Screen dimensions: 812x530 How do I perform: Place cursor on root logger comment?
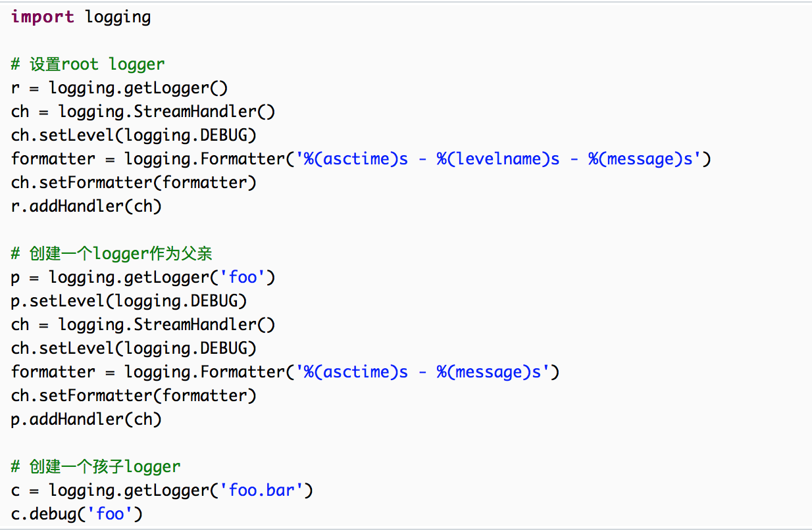point(88,64)
